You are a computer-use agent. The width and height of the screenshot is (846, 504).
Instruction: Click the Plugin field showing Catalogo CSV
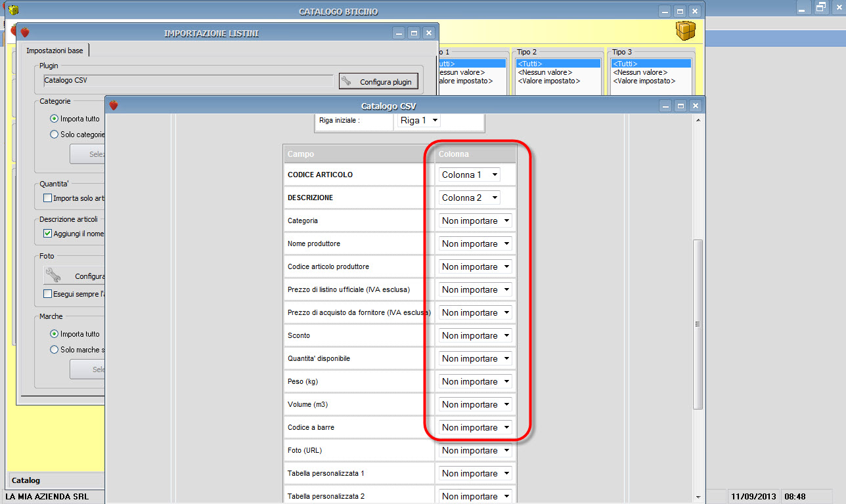click(x=189, y=81)
